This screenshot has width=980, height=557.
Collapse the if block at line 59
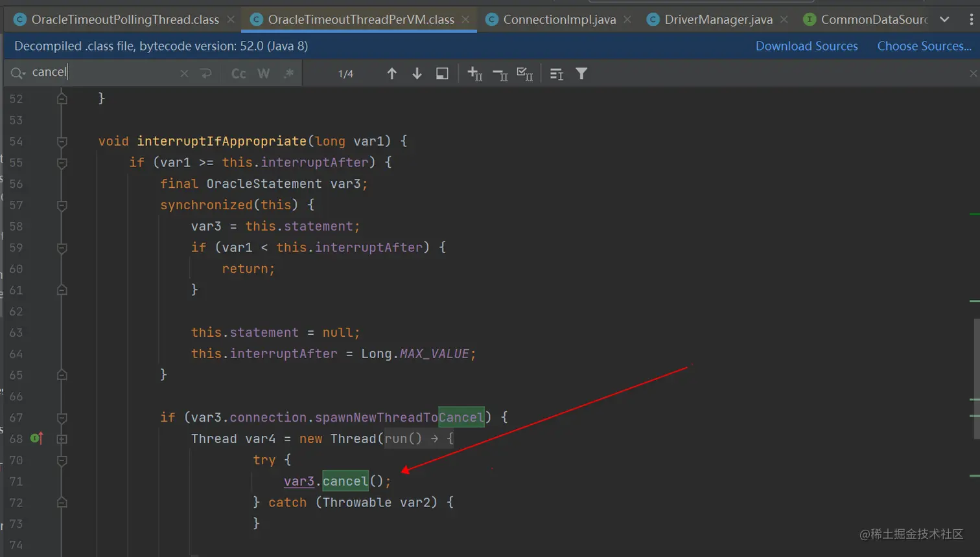62,247
